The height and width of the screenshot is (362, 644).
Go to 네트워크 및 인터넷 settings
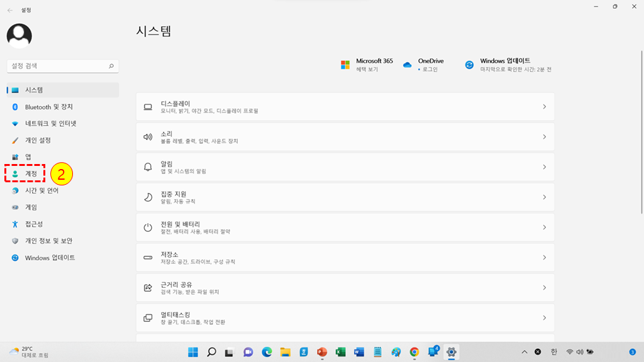pyautogui.click(x=63, y=124)
